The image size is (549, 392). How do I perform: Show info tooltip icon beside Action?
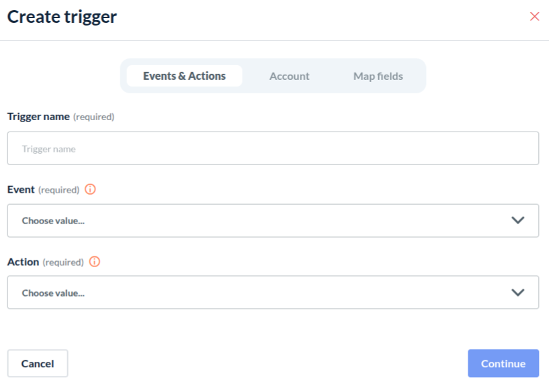[x=95, y=262]
